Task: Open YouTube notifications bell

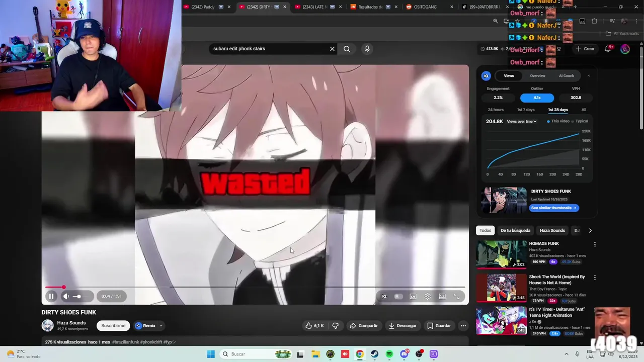Action: [x=608, y=49]
